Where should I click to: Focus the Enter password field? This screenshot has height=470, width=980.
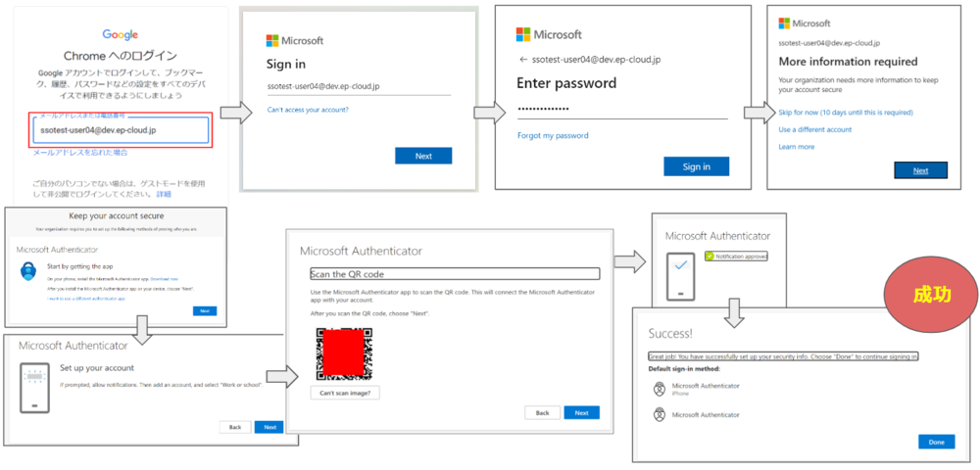click(x=621, y=108)
